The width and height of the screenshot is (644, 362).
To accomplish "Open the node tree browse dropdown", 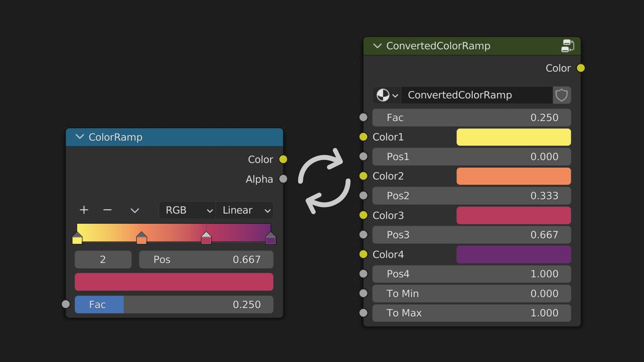I will pyautogui.click(x=387, y=95).
